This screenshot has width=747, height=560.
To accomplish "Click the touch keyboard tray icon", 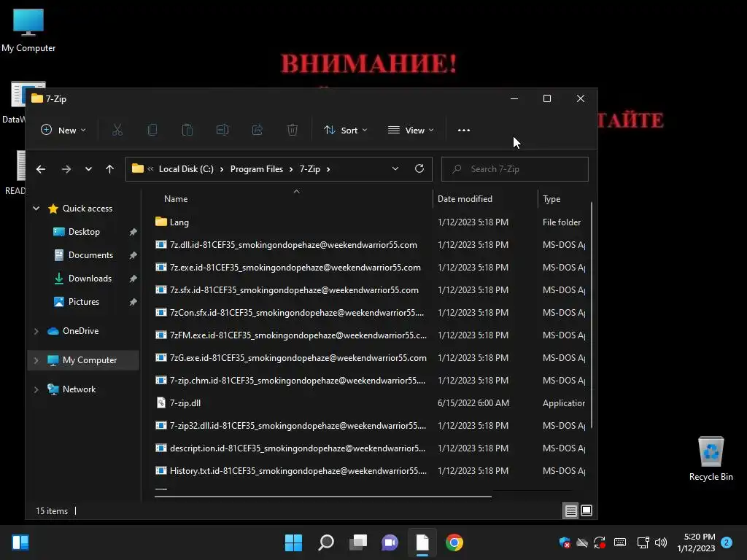I will pos(620,542).
